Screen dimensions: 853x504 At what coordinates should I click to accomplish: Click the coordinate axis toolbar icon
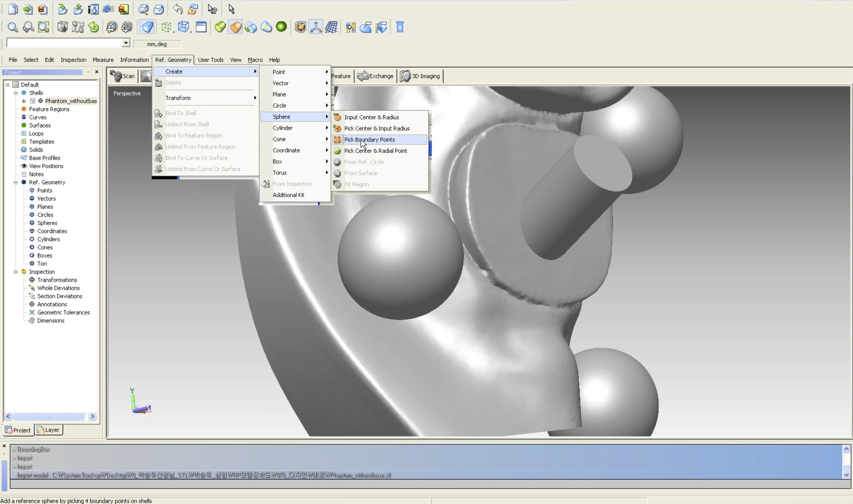click(x=315, y=27)
